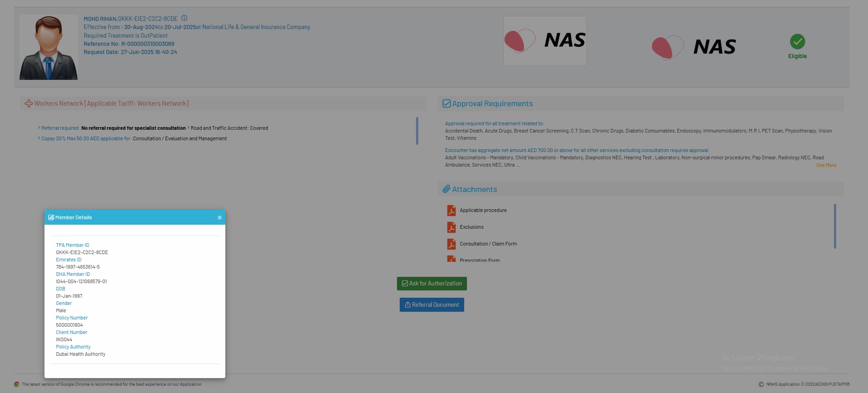Open Consultation / Claim Form PDF icon
This screenshot has width=868, height=393.
click(x=451, y=244)
